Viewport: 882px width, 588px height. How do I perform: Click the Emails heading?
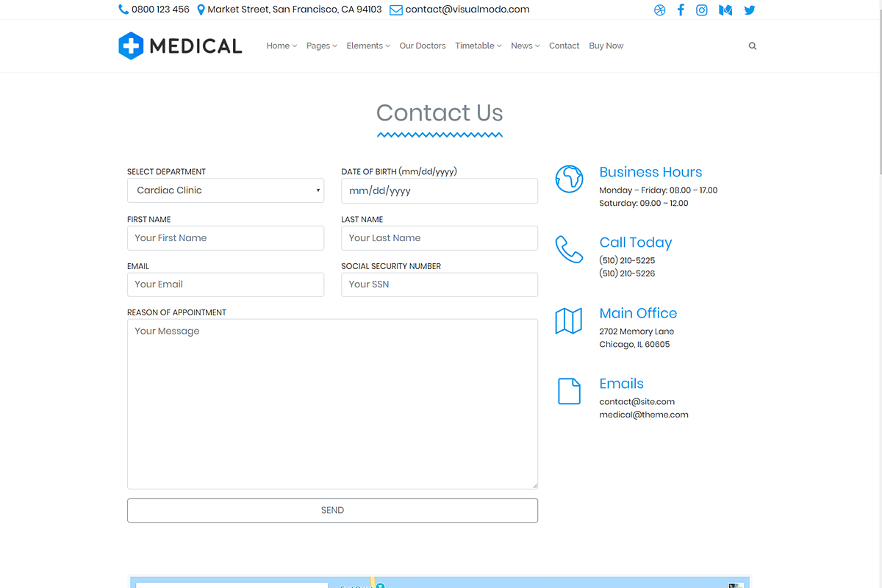[x=621, y=384]
